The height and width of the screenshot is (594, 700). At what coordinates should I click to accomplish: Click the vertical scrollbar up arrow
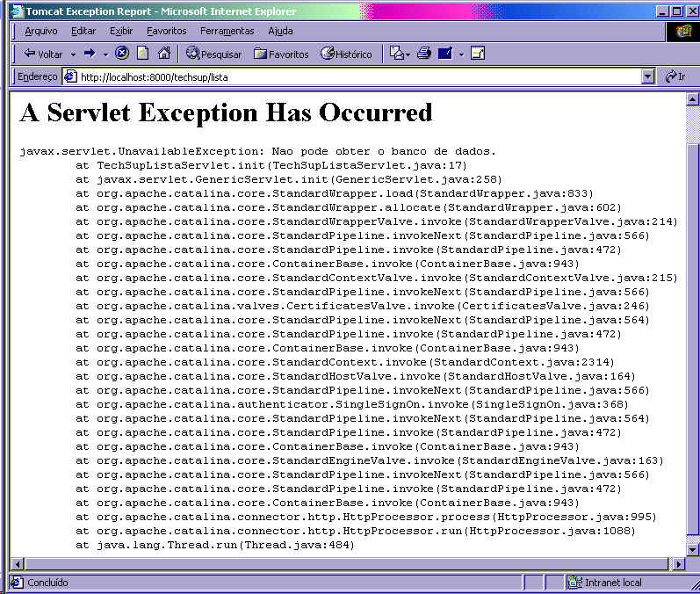click(692, 99)
